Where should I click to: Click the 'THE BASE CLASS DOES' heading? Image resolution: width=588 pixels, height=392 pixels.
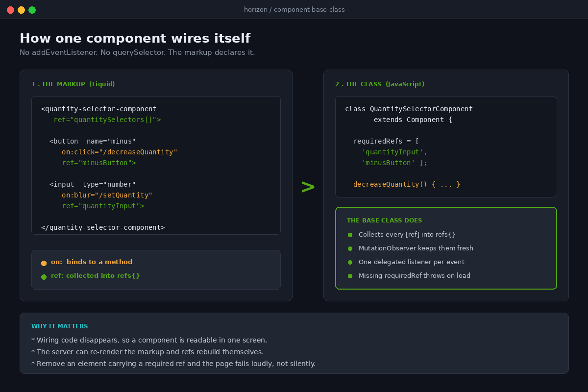[x=385, y=220]
